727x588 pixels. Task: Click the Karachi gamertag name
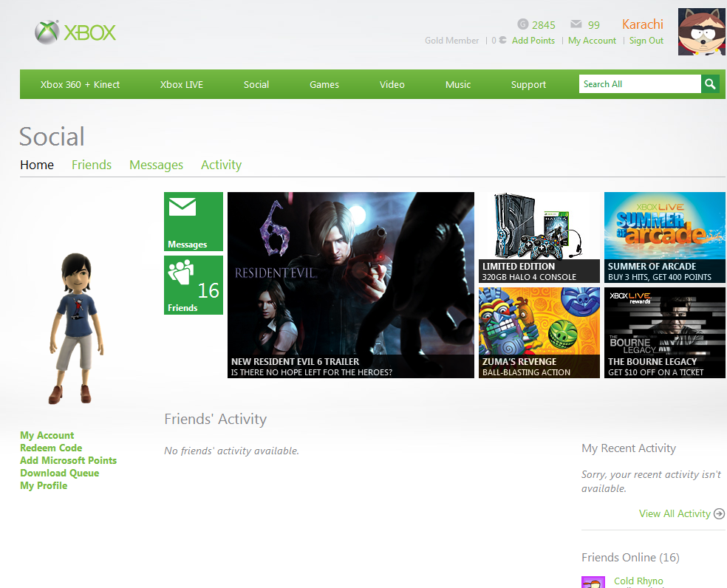[643, 24]
